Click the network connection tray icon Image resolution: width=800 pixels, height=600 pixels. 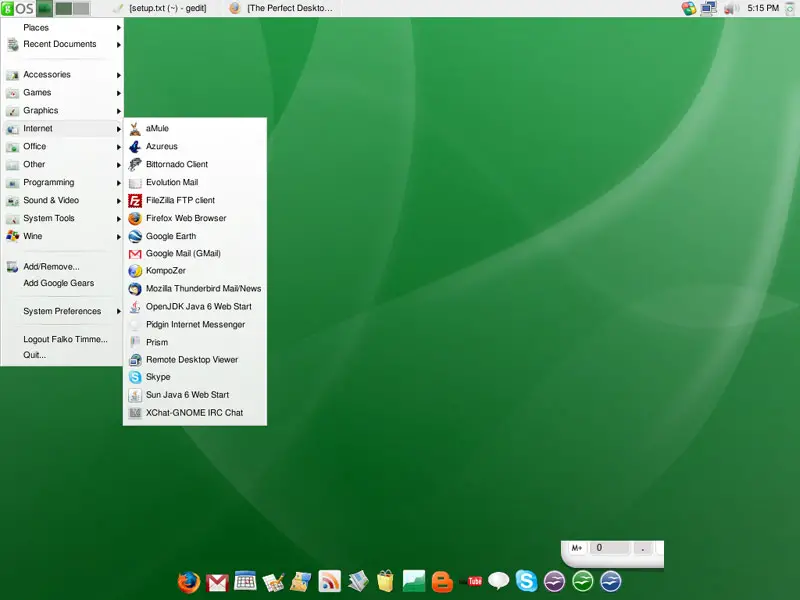click(709, 8)
